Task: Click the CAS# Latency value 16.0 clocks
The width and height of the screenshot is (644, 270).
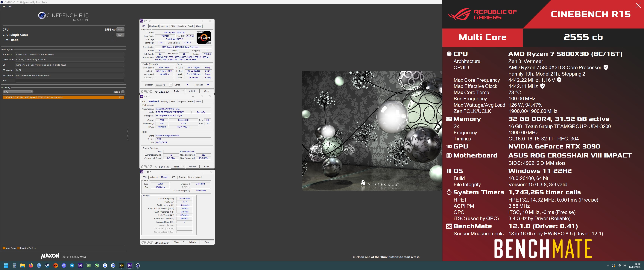Action: (x=185, y=205)
